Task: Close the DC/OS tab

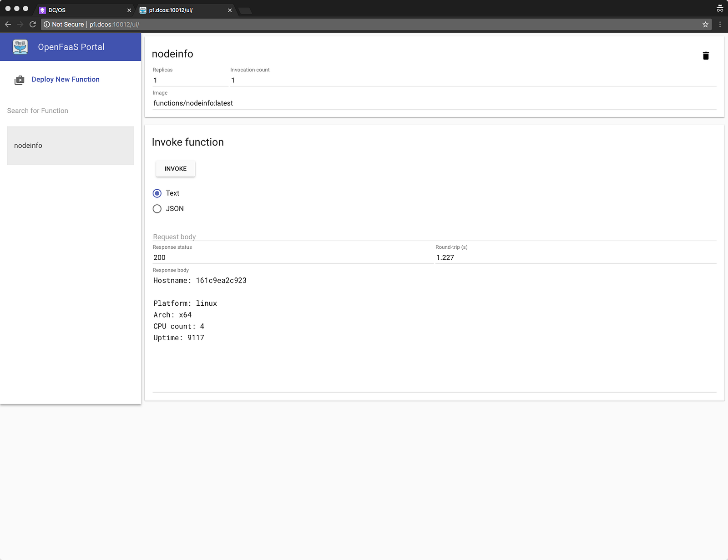Action: [129, 10]
